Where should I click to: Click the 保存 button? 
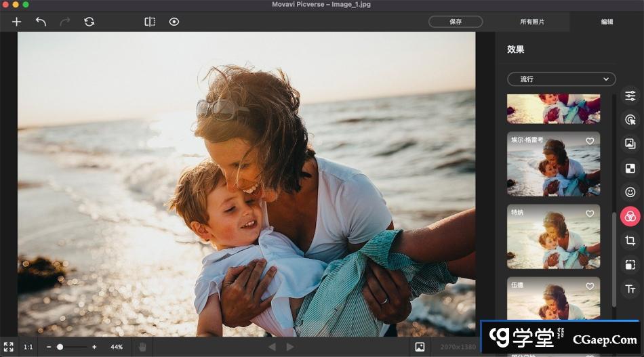pyautogui.click(x=456, y=22)
